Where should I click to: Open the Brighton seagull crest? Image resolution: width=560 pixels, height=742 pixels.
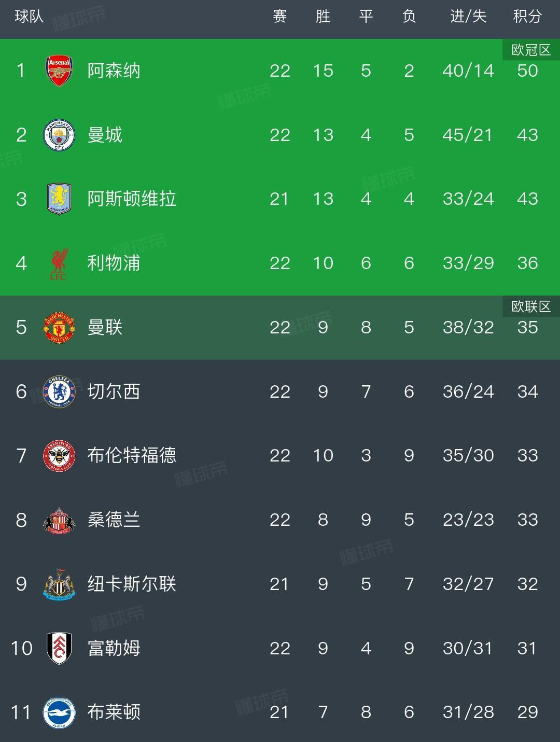59,712
